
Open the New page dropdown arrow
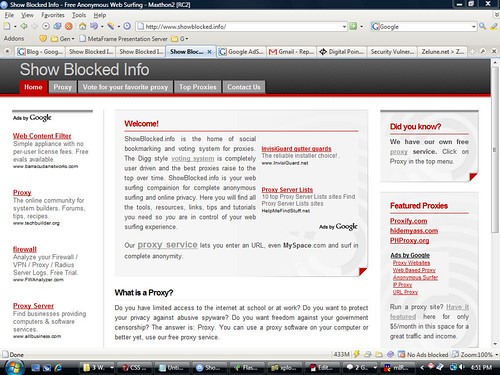[15, 26]
